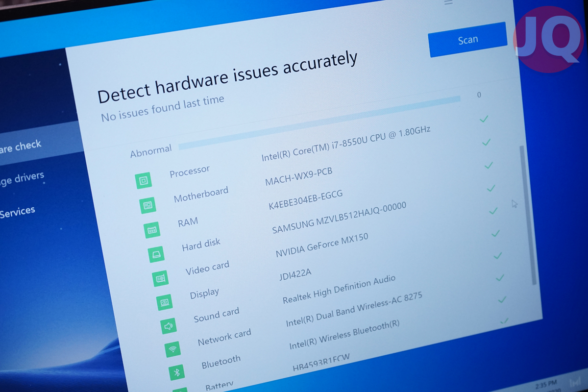Click the "Hard disk" label
The image size is (588, 392).
tap(201, 245)
